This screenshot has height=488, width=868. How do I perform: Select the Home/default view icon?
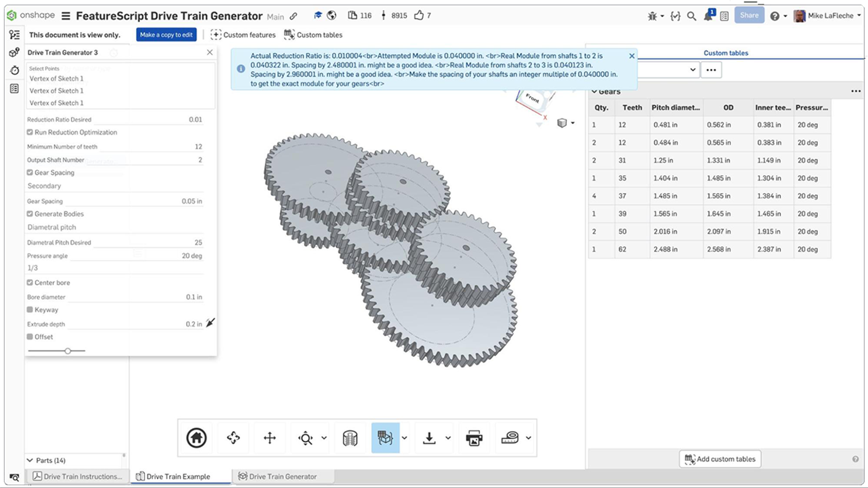(x=196, y=438)
